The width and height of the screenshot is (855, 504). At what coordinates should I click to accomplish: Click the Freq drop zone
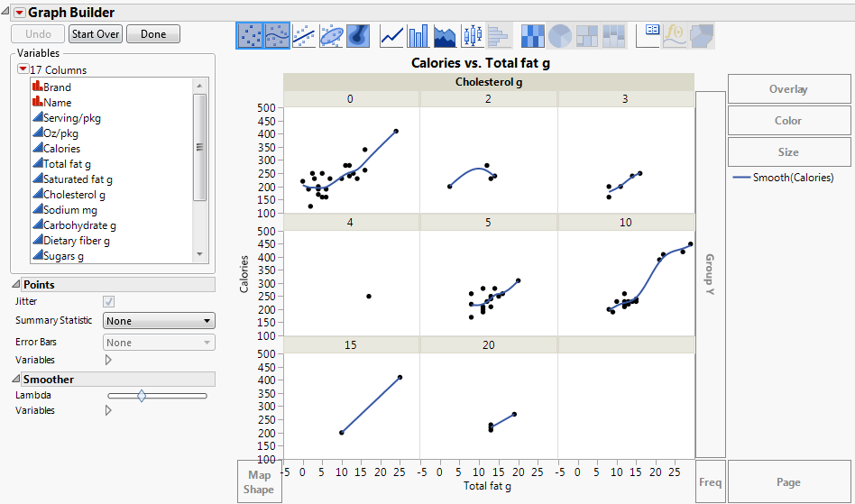coord(711,481)
